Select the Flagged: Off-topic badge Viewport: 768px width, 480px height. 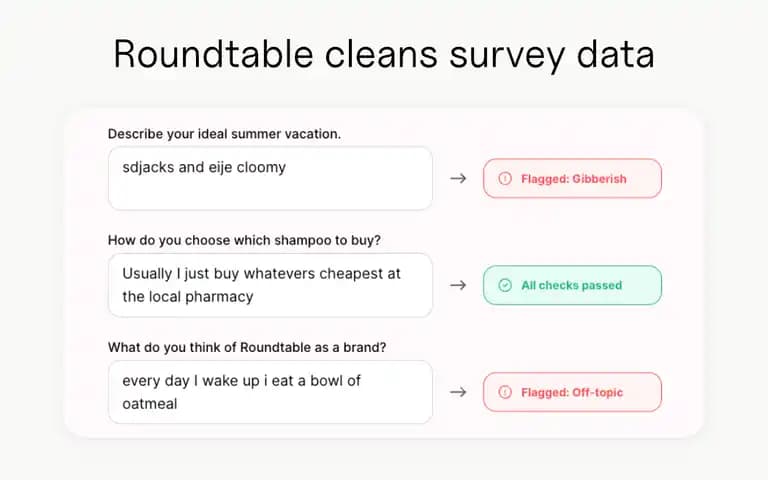click(x=572, y=392)
